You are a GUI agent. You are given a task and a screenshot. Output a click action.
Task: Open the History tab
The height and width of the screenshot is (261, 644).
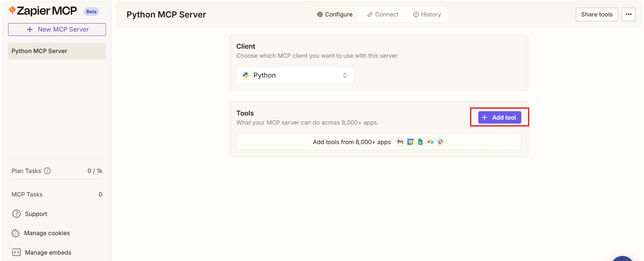[x=427, y=14]
